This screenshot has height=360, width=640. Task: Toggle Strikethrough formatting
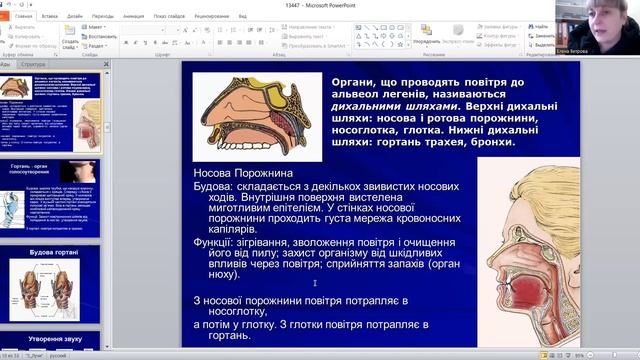coord(165,42)
